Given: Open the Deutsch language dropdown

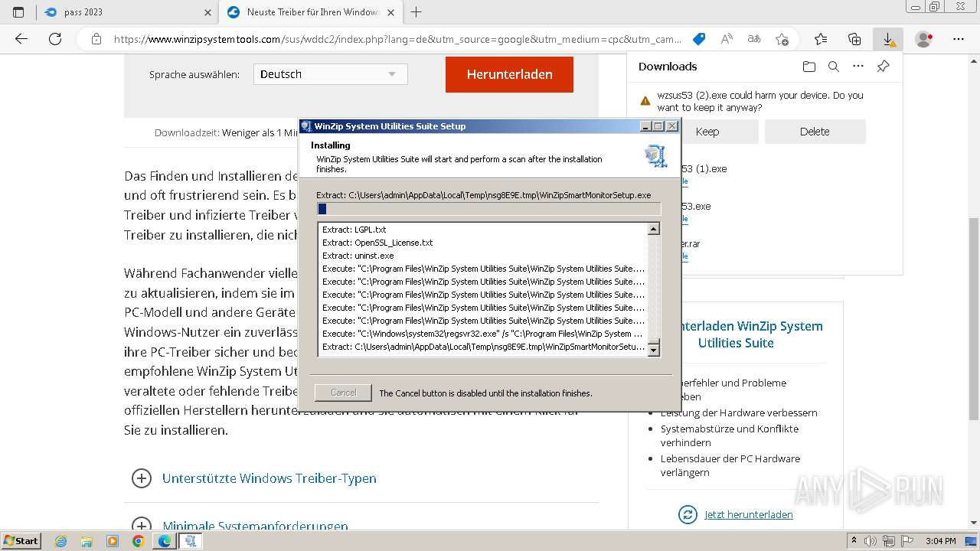Looking at the screenshot, I should 330,74.
